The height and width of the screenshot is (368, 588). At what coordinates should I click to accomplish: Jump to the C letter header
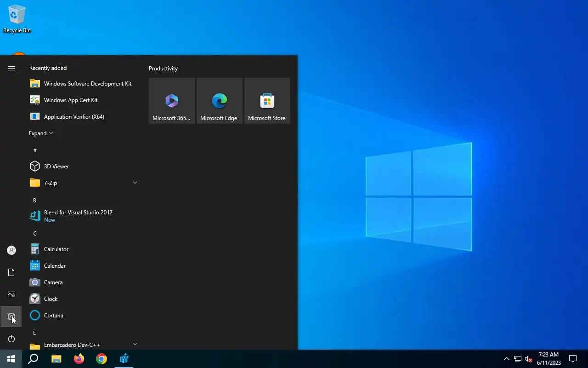(35, 233)
